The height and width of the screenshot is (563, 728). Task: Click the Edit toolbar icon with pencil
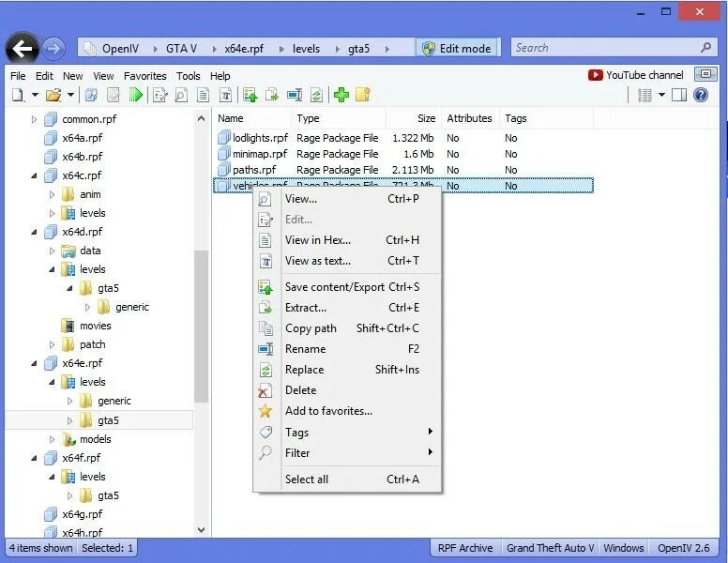pyautogui.click(x=160, y=95)
